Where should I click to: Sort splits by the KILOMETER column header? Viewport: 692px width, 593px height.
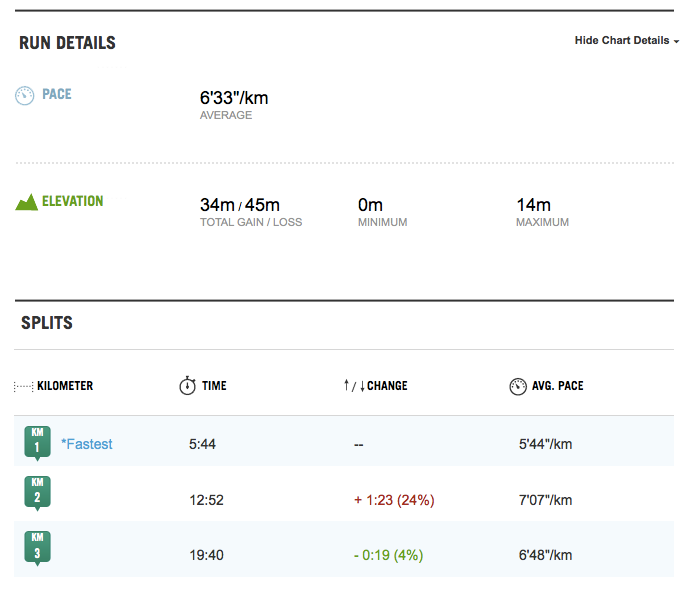pos(65,386)
